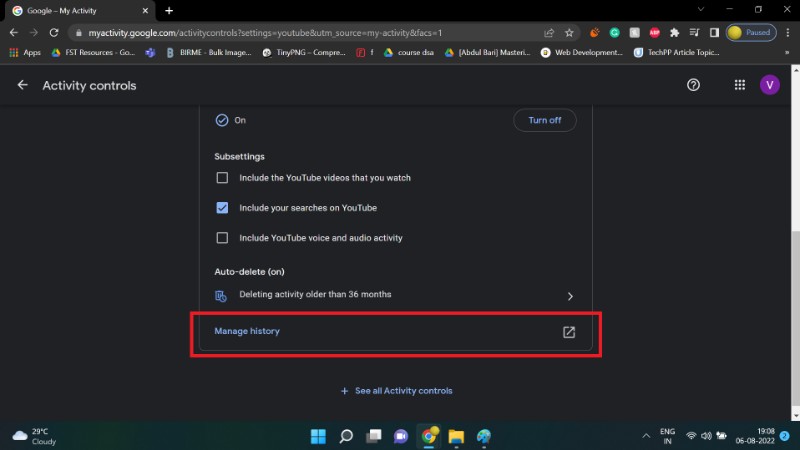Open the Help question mark icon
The image size is (800, 450).
click(694, 85)
